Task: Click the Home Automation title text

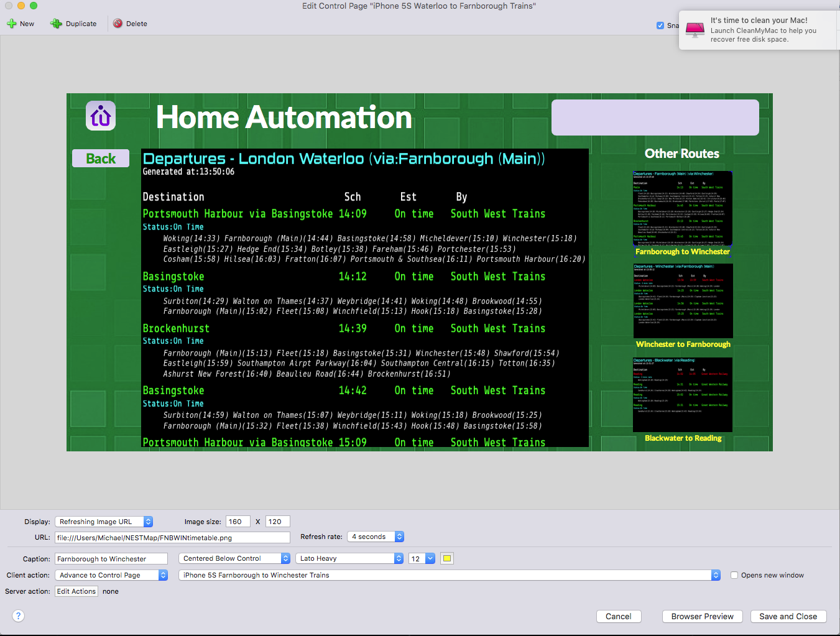Action: 284,118
